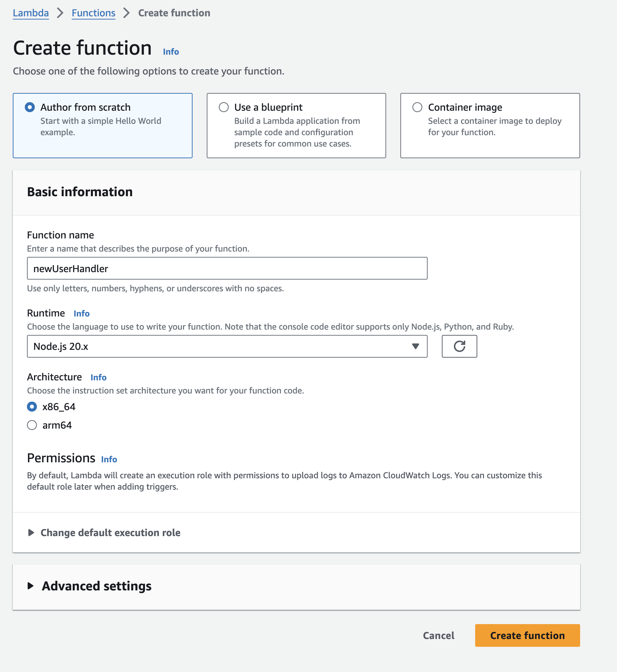Click the runtime list refresh icon
Screen dimensions: 617x672
tap(459, 346)
